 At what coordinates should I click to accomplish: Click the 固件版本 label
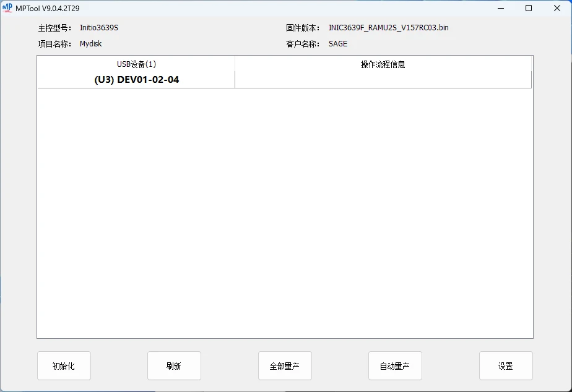pos(303,28)
